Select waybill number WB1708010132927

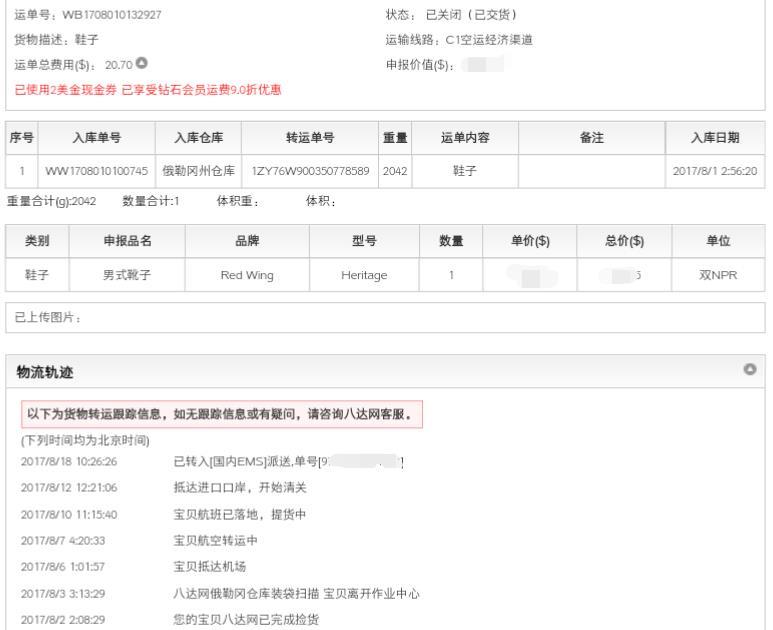click(x=111, y=15)
